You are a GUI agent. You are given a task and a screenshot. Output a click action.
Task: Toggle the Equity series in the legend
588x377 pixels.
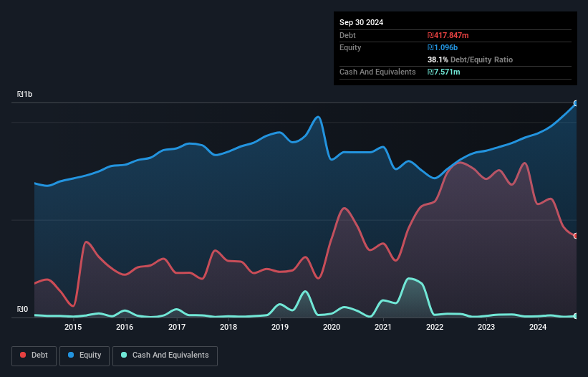[85, 355]
